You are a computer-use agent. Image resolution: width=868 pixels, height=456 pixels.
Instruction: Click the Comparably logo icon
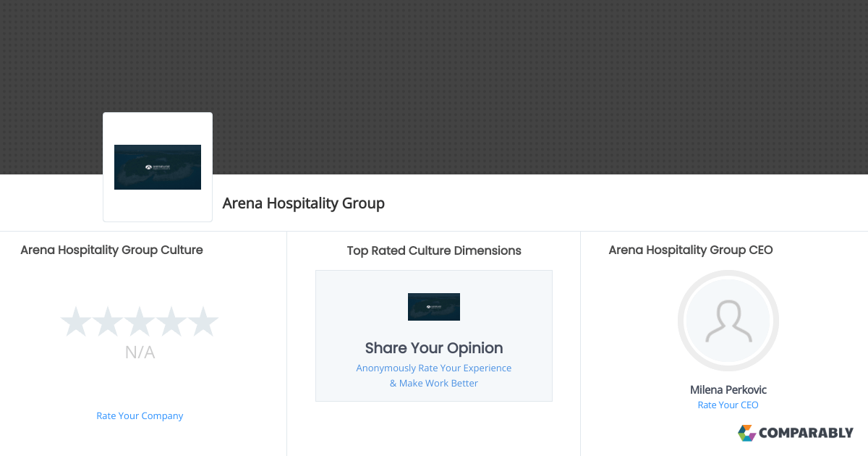746,433
